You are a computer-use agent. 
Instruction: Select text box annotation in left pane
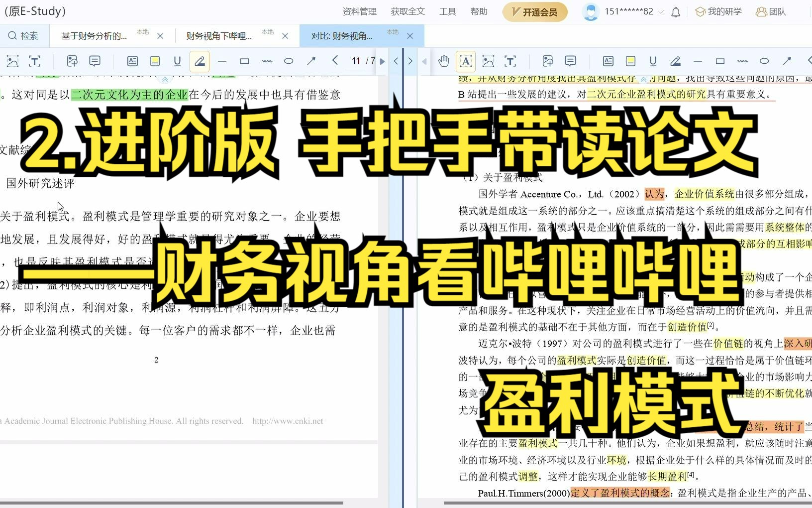(x=132, y=61)
